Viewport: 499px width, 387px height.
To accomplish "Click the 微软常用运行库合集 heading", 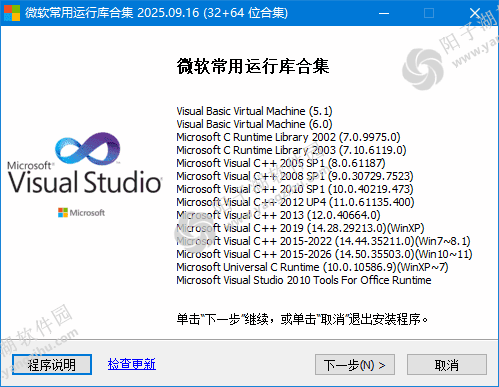I will [253, 66].
